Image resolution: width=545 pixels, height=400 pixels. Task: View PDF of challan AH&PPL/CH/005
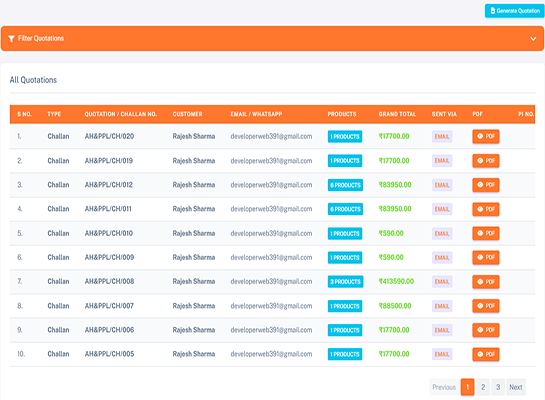click(486, 354)
